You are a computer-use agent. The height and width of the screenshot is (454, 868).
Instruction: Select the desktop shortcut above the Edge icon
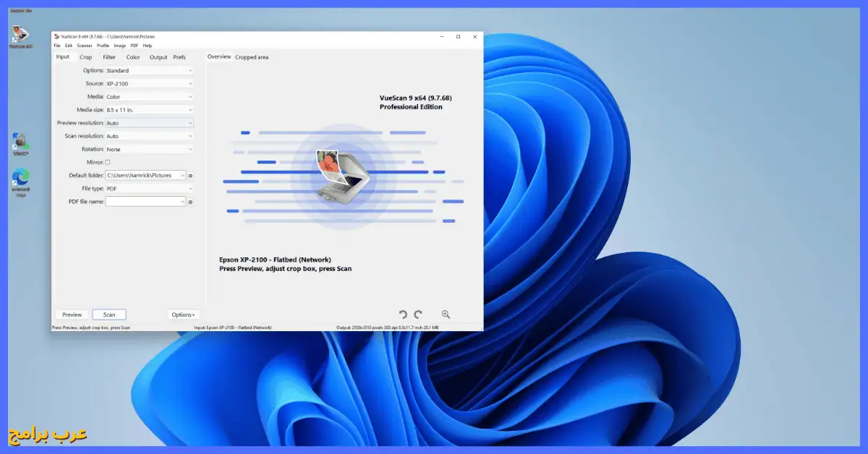[x=20, y=144]
